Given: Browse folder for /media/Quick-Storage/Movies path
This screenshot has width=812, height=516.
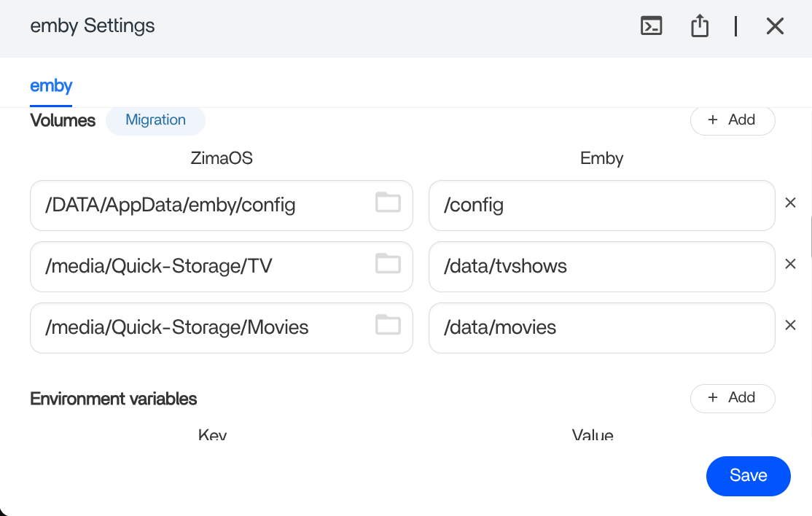Looking at the screenshot, I should pos(388,325).
